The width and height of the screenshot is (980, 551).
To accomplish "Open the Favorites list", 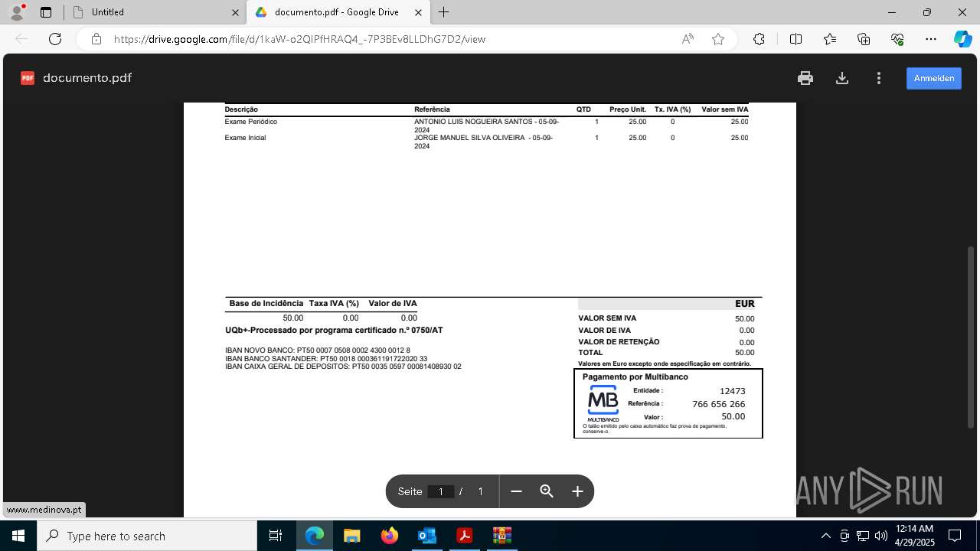I will coord(830,39).
